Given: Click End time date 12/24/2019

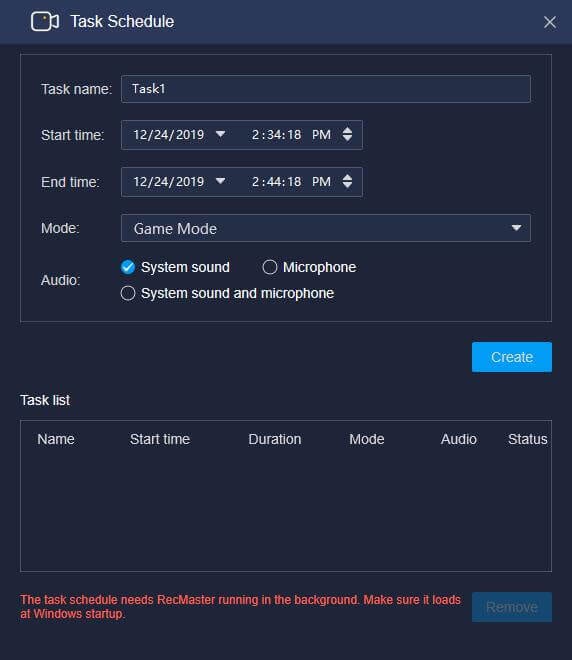Looking at the screenshot, I should pyautogui.click(x=169, y=182).
